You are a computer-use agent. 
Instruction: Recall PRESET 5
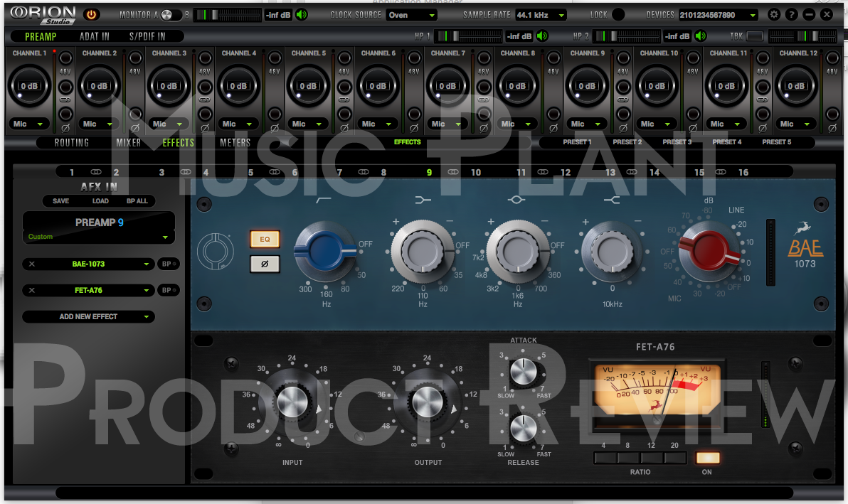pyautogui.click(x=777, y=142)
